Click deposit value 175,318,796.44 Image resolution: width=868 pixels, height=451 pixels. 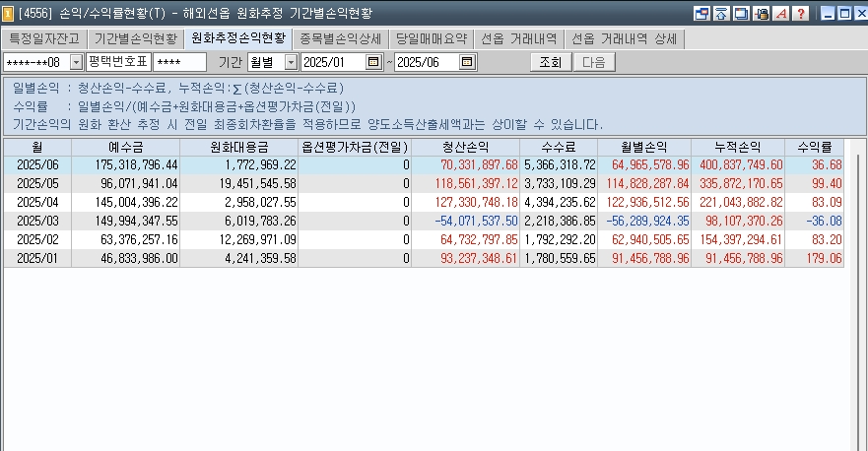tap(136, 164)
